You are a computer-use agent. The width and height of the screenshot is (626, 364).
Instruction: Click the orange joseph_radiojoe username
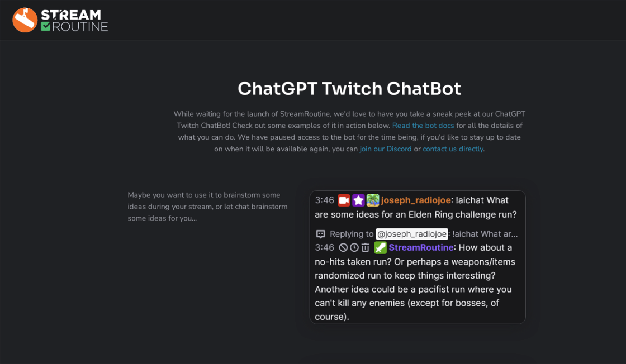[416, 200]
